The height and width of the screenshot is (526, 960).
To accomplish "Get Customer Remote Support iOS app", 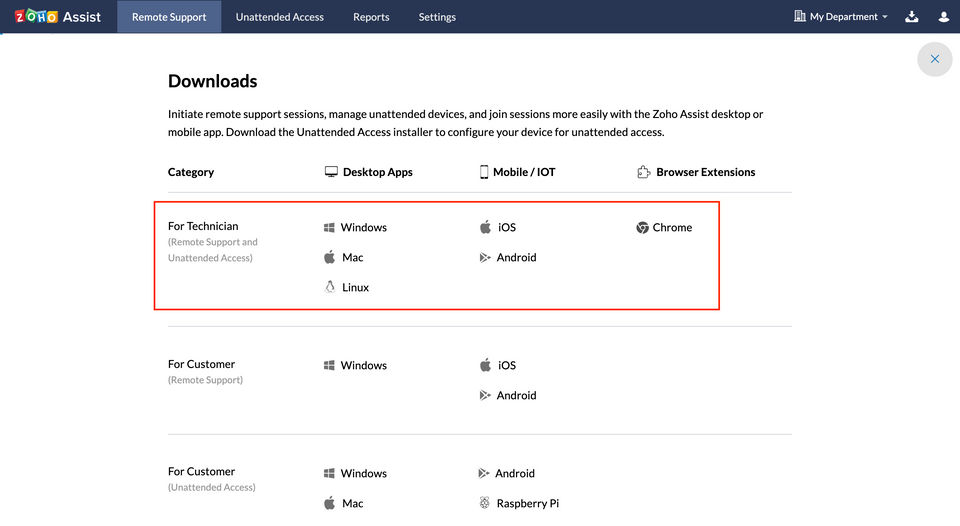I will [x=505, y=366].
